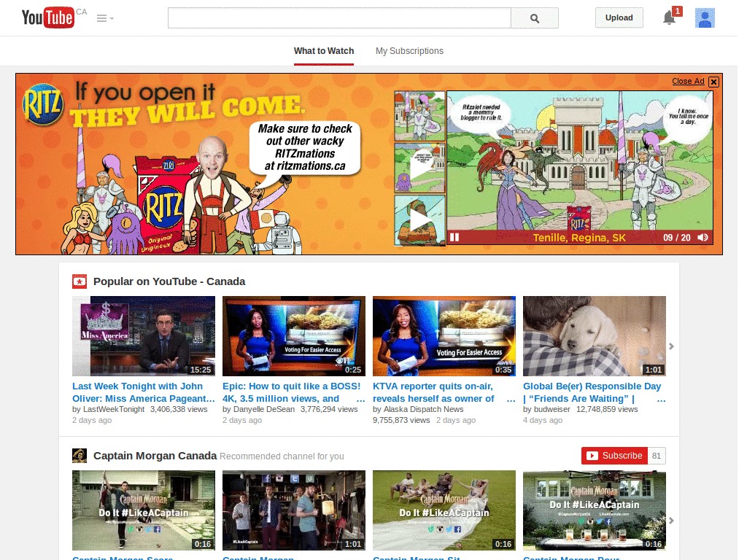Click the Upload button
Screen dimensions: 747x560
pos(619,17)
